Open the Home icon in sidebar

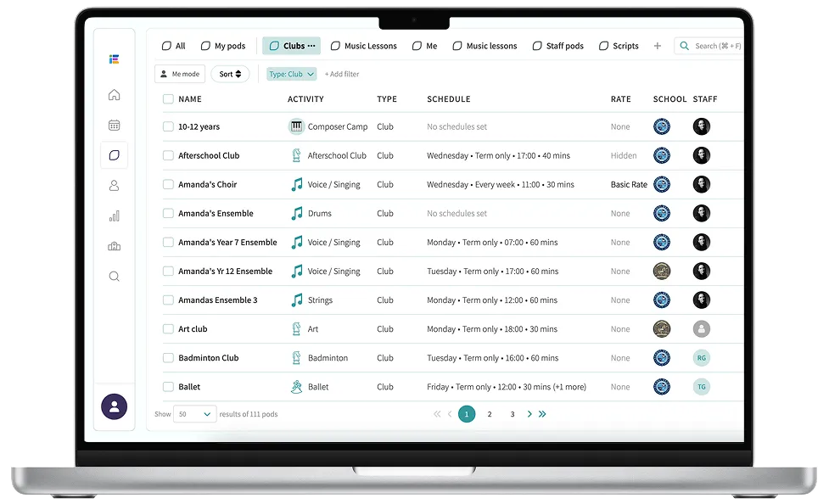[114, 95]
